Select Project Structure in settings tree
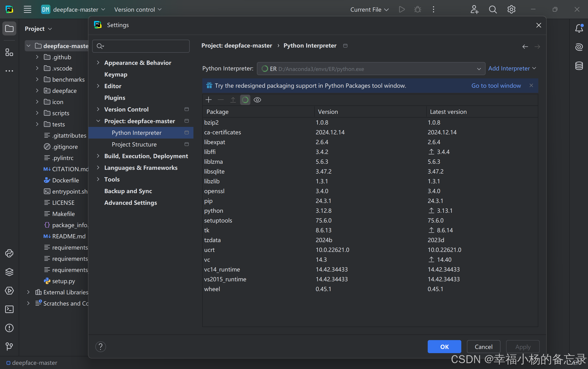The width and height of the screenshot is (588, 369). tap(134, 144)
